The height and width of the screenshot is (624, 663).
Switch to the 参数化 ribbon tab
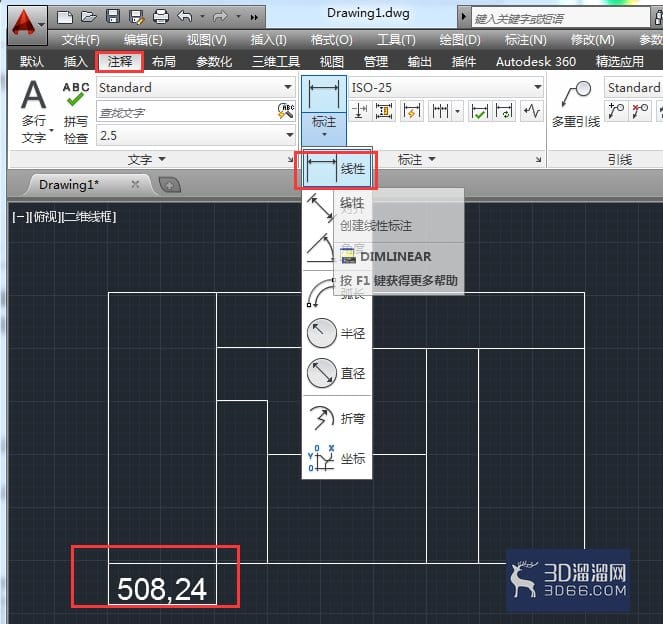pyautogui.click(x=214, y=62)
